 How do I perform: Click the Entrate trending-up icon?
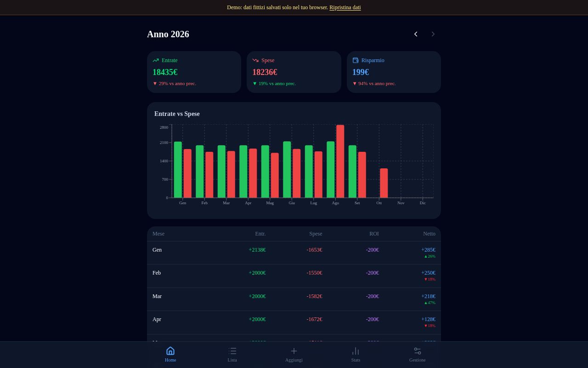click(x=156, y=60)
